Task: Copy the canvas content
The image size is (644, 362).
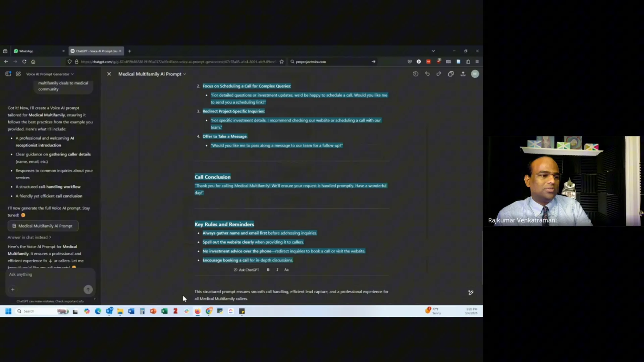Action: click(x=451, y=74)
